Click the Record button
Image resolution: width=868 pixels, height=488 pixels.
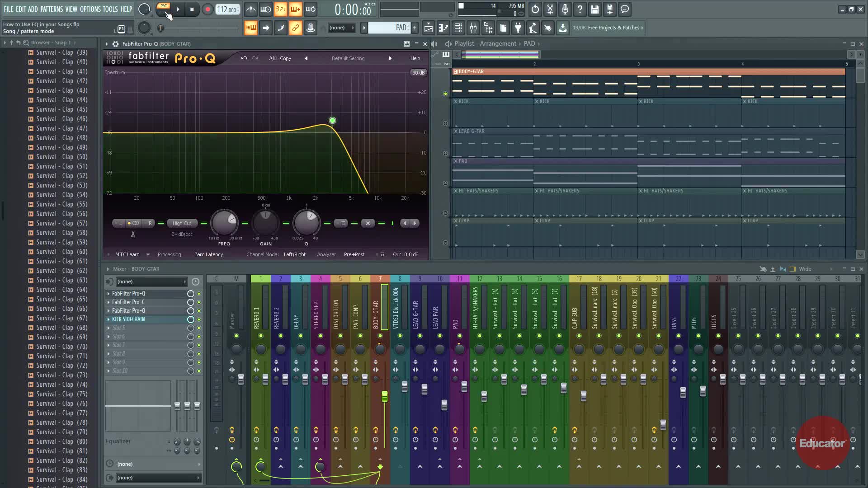point(208,9)
